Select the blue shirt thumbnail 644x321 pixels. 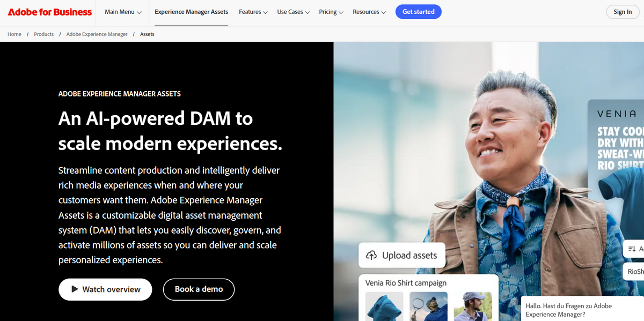click(x=384, y=307)
